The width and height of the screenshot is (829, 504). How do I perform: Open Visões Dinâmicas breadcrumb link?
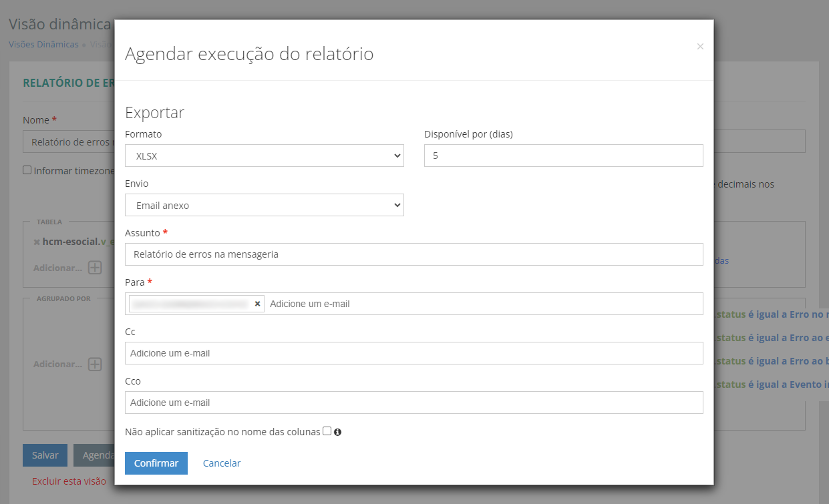[43, 45]
